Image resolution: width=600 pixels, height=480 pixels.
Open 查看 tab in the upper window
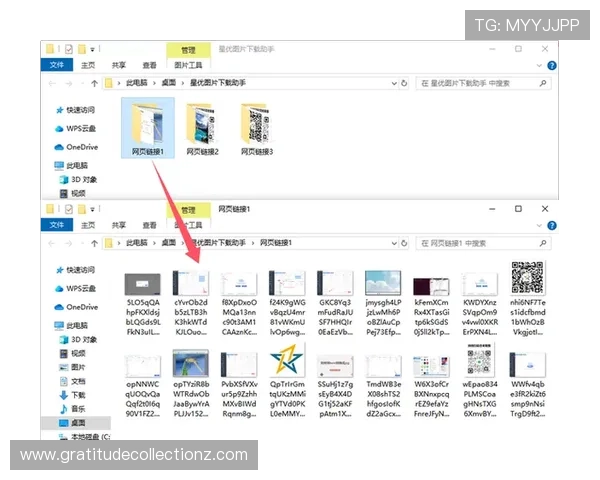pos(149,65)
